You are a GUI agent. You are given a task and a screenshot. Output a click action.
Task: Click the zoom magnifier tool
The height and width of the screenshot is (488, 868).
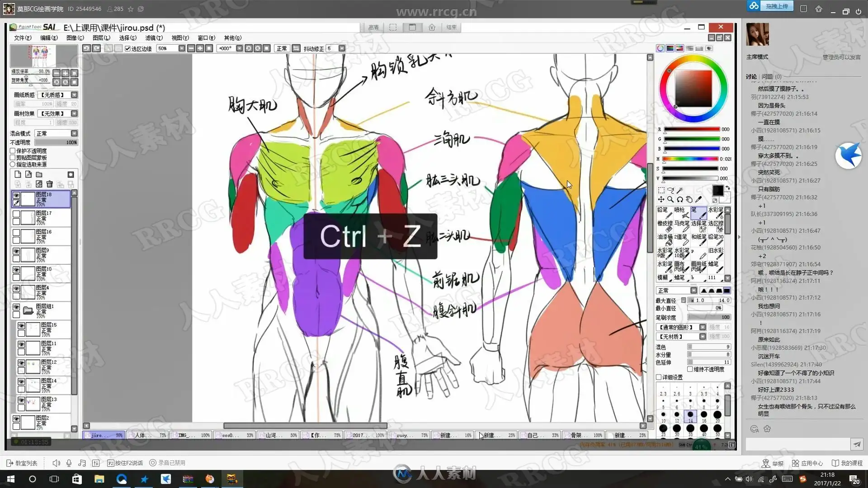(670, 199)
